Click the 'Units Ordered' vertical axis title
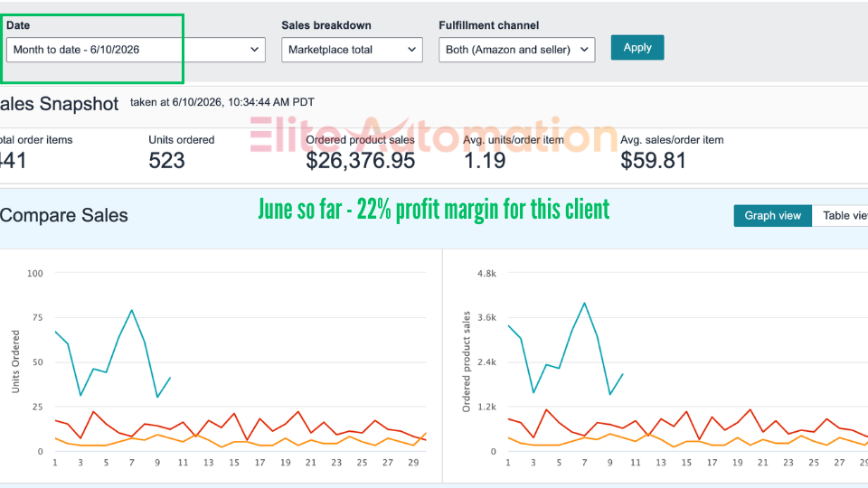 15,361
